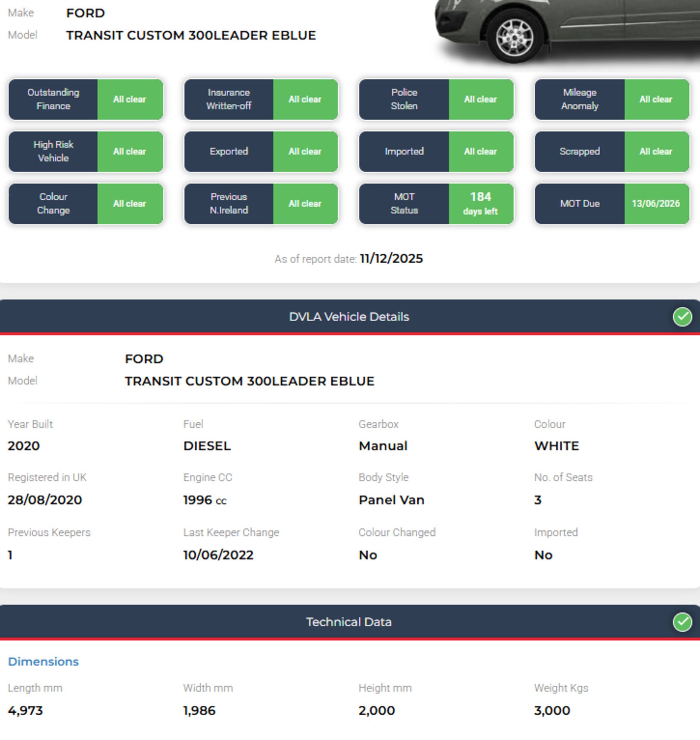Click the green MOT Status progress indicator
This screenshot has height=740, width=700.
click(x=481, y=204)
